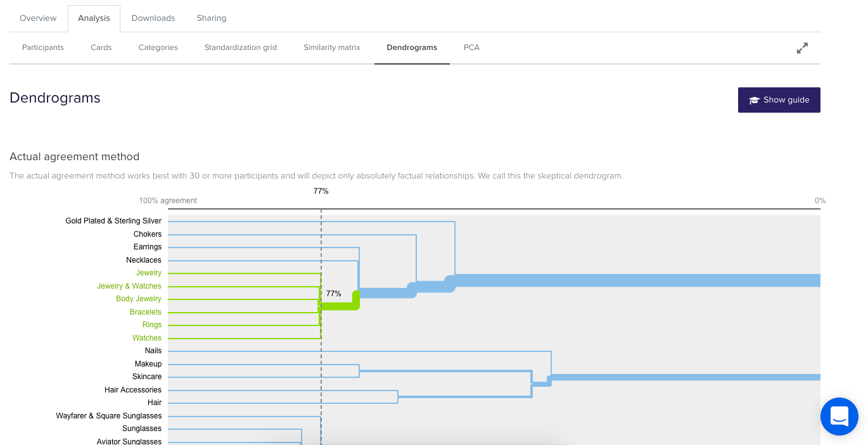
Task: View the Standardization grid
Action: coord(241,47)
